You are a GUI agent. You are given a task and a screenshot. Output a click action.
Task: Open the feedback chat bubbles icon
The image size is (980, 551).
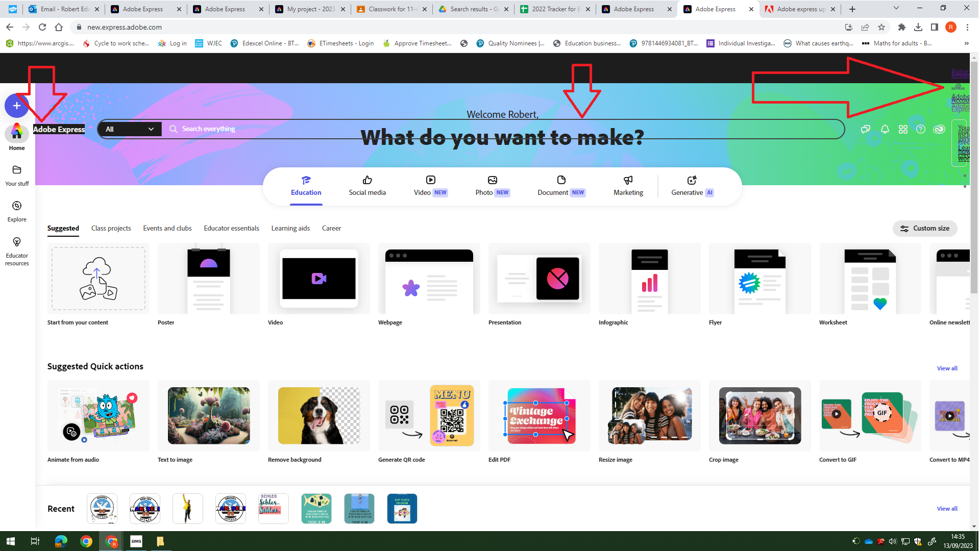tap(865, 129)
